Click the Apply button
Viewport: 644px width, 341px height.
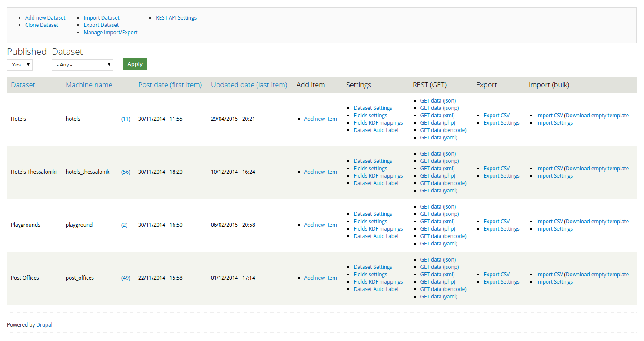(x=135, y=63)
